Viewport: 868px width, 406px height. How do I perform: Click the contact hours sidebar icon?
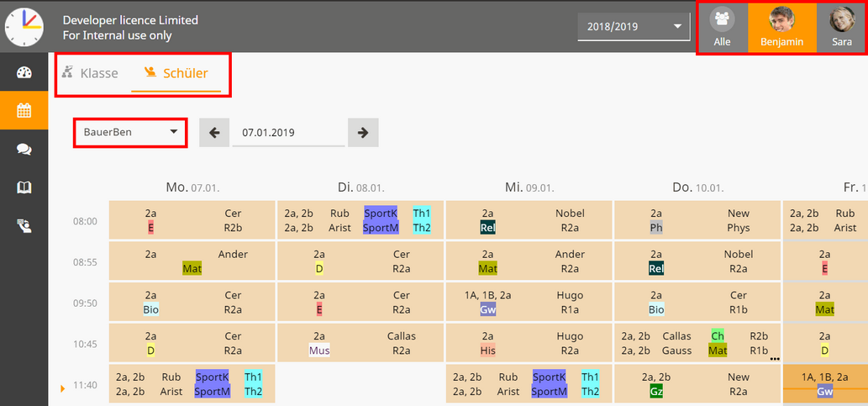24,225
